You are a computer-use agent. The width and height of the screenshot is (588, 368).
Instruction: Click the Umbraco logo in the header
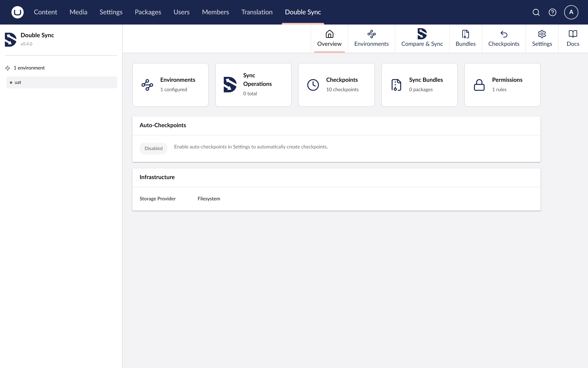click(18, 12)
